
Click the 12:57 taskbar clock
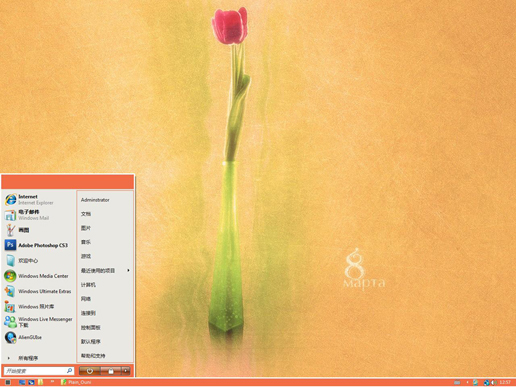coord(505,382)
